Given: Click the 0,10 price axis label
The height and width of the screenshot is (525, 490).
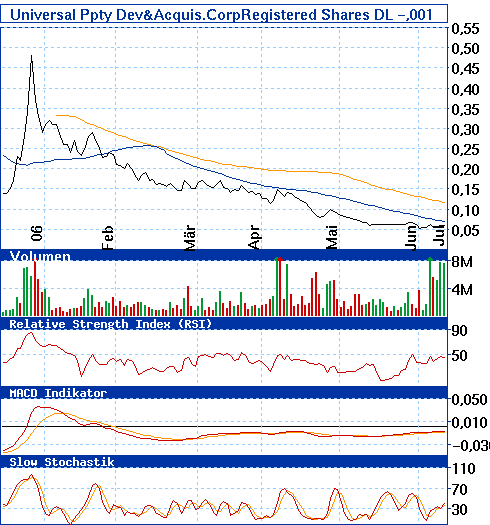Looking at the screenshot, I should [466, 211].
